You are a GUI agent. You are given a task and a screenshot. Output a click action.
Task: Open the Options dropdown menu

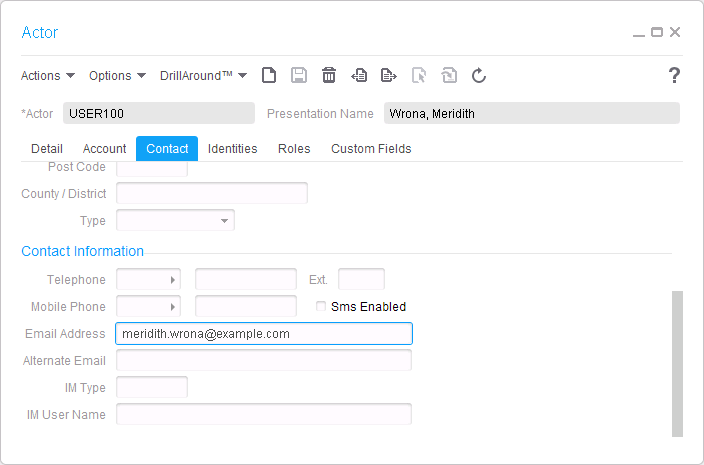click(x=117, y=76)
